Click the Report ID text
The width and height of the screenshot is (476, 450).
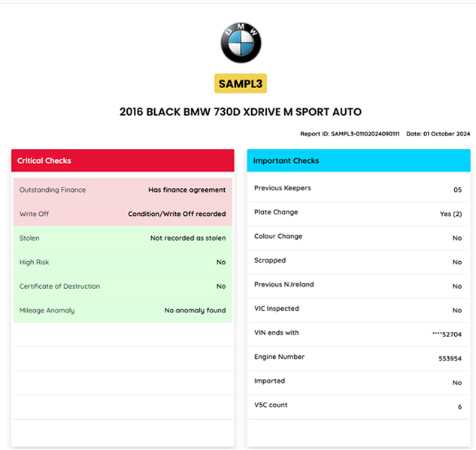(x=350, y=134)
